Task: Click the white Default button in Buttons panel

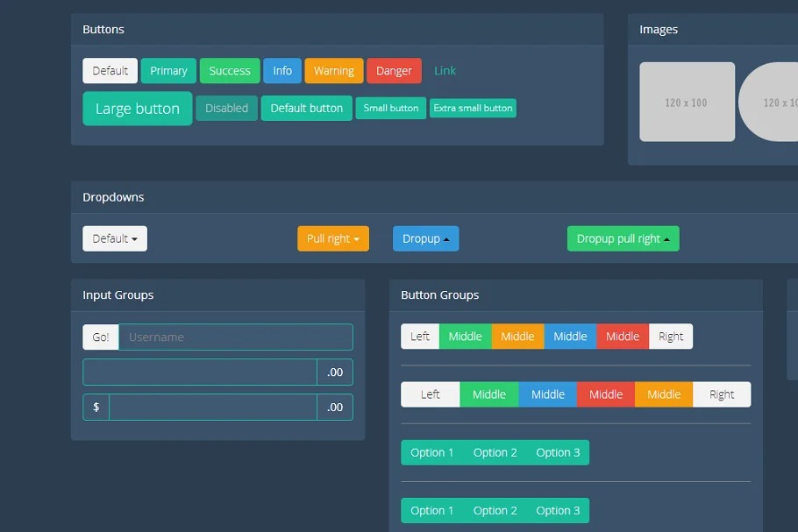Action: (x=110, y=71)
